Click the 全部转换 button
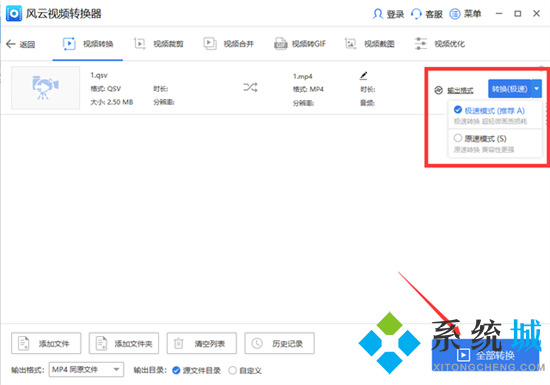Viewport: 550px width, 385px height. [x=485, y=355]
